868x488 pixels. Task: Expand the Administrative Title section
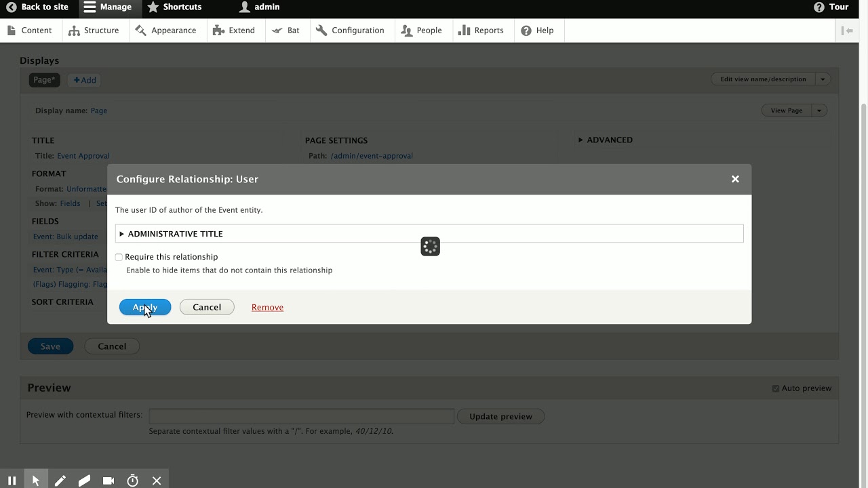(x=429, y=234)
